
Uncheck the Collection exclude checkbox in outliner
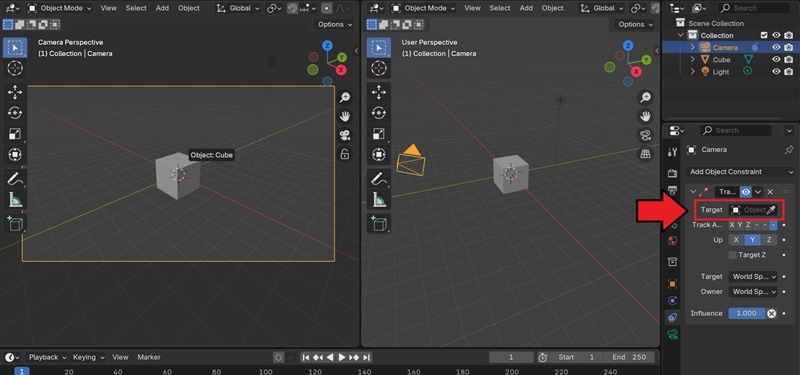764,35
